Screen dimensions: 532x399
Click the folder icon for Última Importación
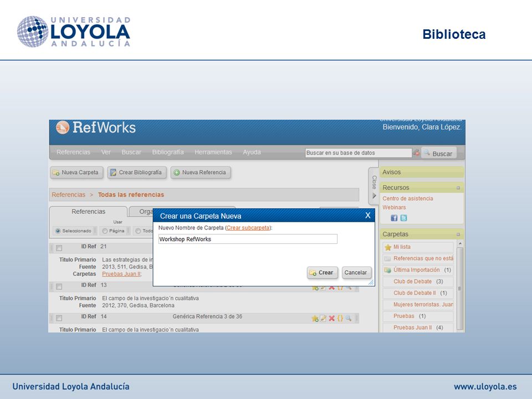tap(387, 270)
